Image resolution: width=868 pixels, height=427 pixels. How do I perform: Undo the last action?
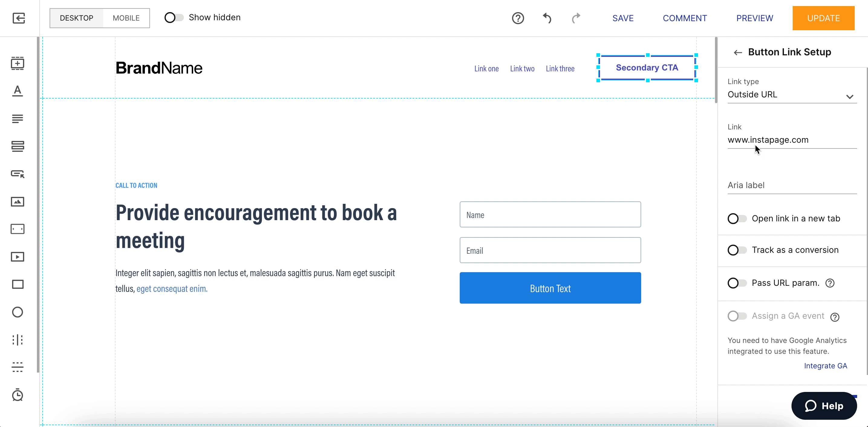click(x=547, y=18)
